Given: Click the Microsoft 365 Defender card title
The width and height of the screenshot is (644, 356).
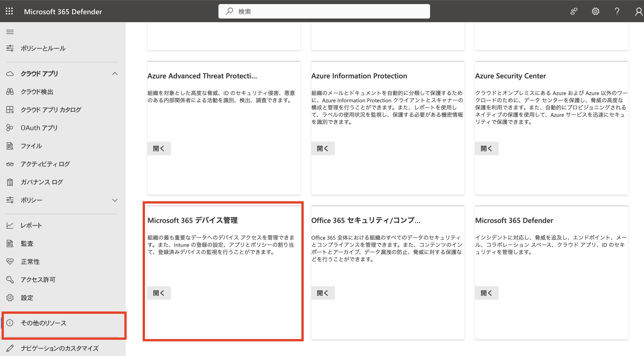Looking at the screenshot, I should (x=514, y=220).
